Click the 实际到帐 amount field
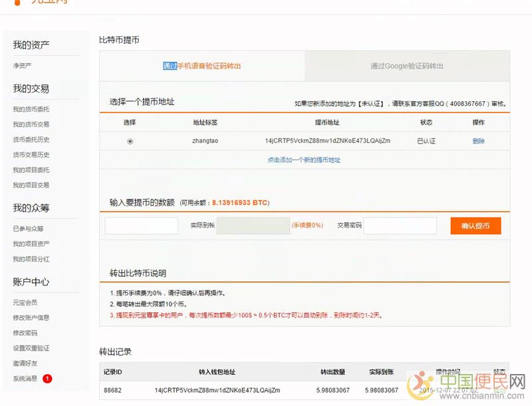532x406 pixels. click(x=253, y=226)
